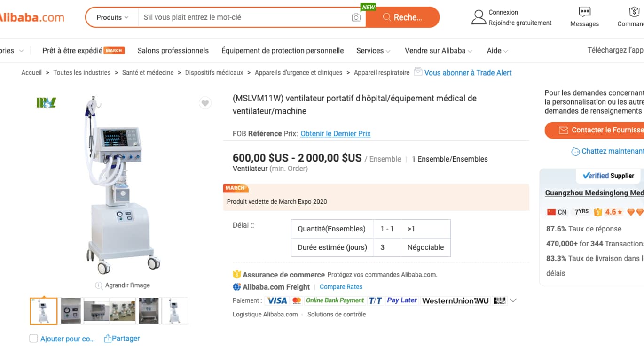Select Salons professionnels in the navigation

point(173,50)
